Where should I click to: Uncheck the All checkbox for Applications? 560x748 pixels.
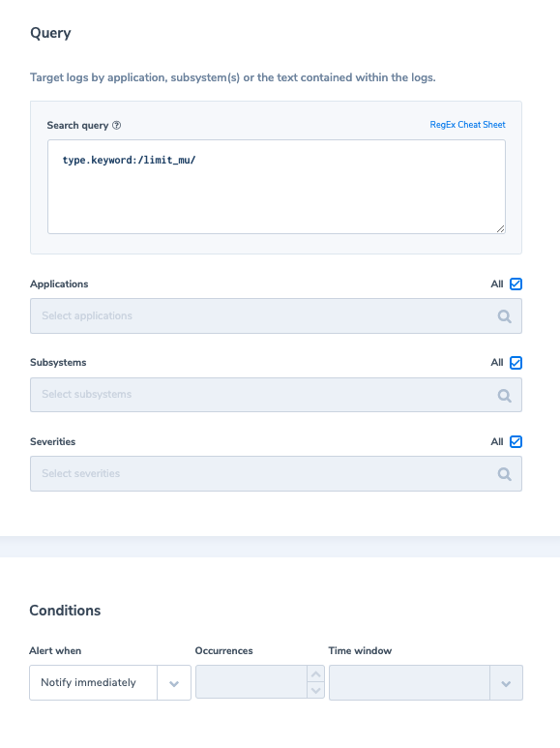point(516,284)
